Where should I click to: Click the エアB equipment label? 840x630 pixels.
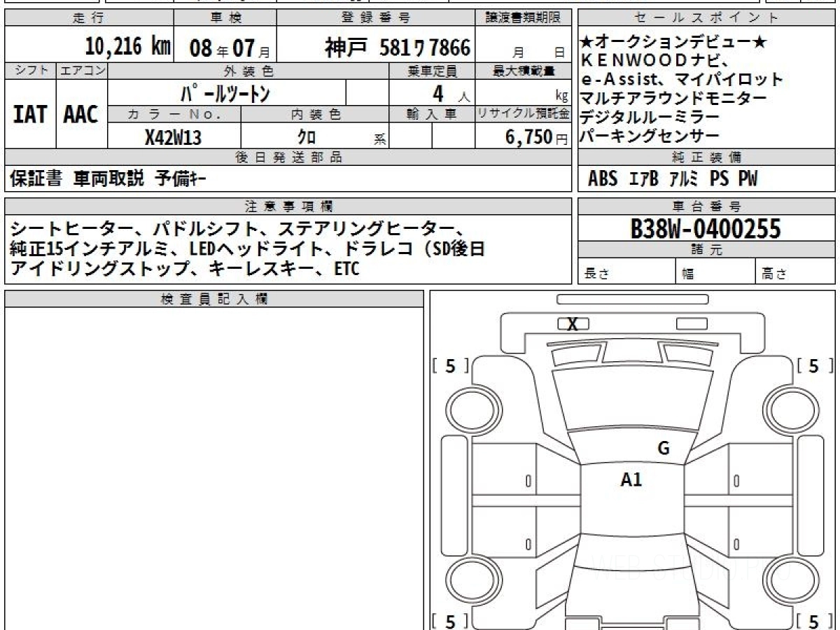click(643, 179)
